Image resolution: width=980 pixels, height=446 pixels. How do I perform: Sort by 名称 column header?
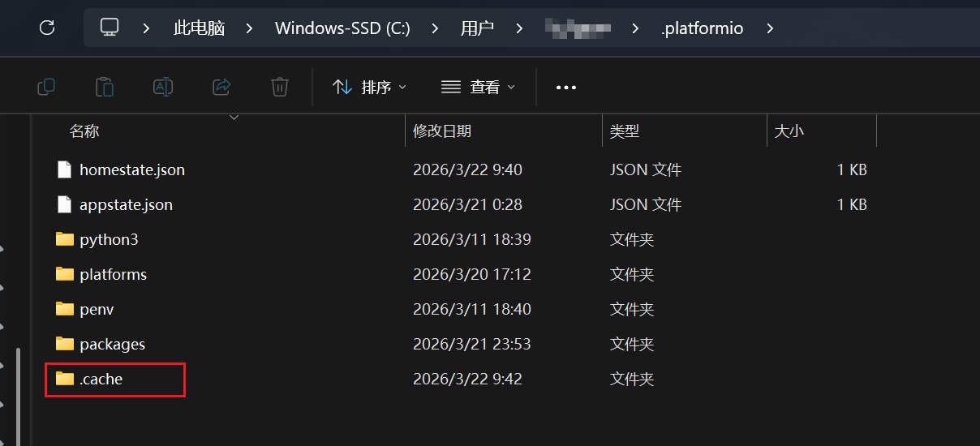pyautogui.click(x=84, y=131)
